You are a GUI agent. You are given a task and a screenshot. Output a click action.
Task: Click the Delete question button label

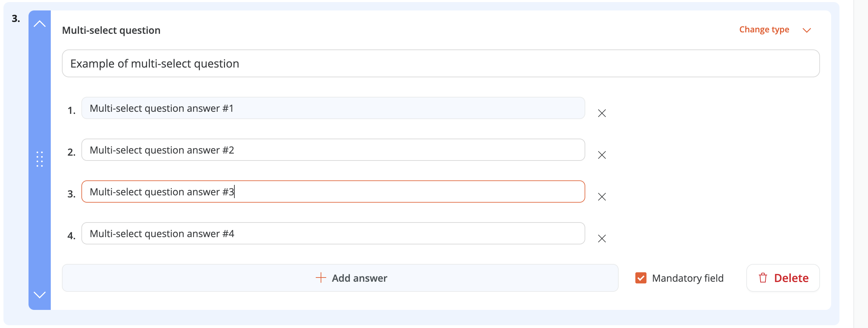tap(791, 278)
